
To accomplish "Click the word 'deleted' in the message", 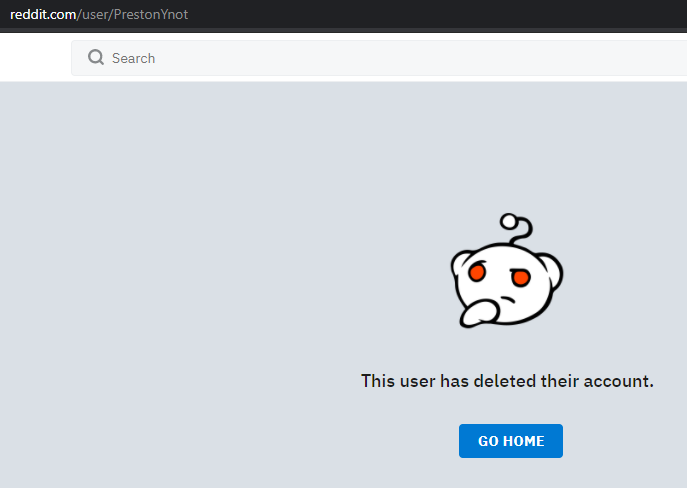I will click(x=505, y=381).
